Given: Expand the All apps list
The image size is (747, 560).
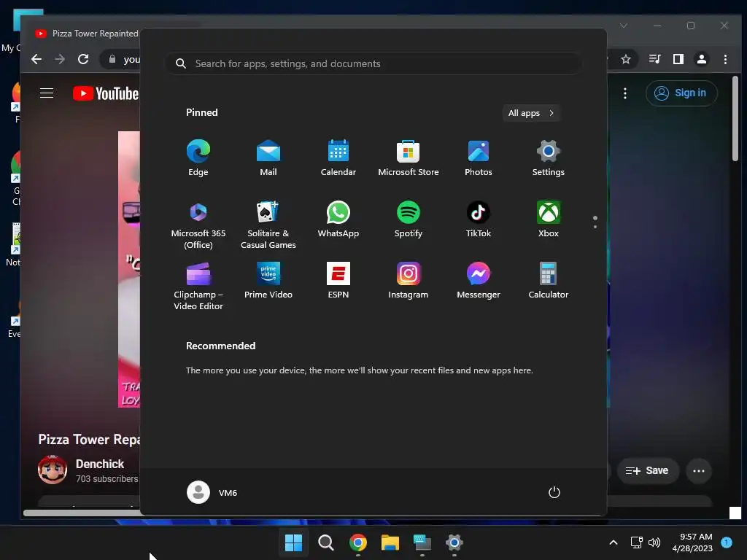Looking at the screenshot, I should coord(531,113).
